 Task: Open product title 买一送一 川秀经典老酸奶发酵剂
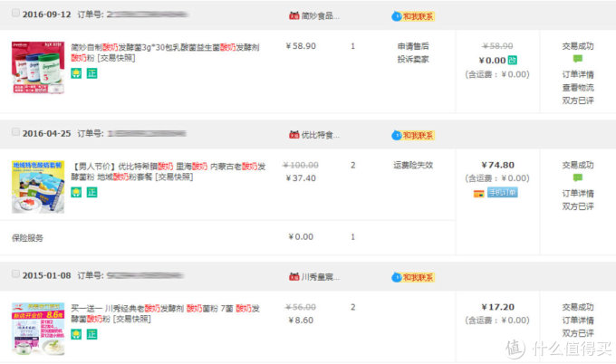click(x=165, y=313)
